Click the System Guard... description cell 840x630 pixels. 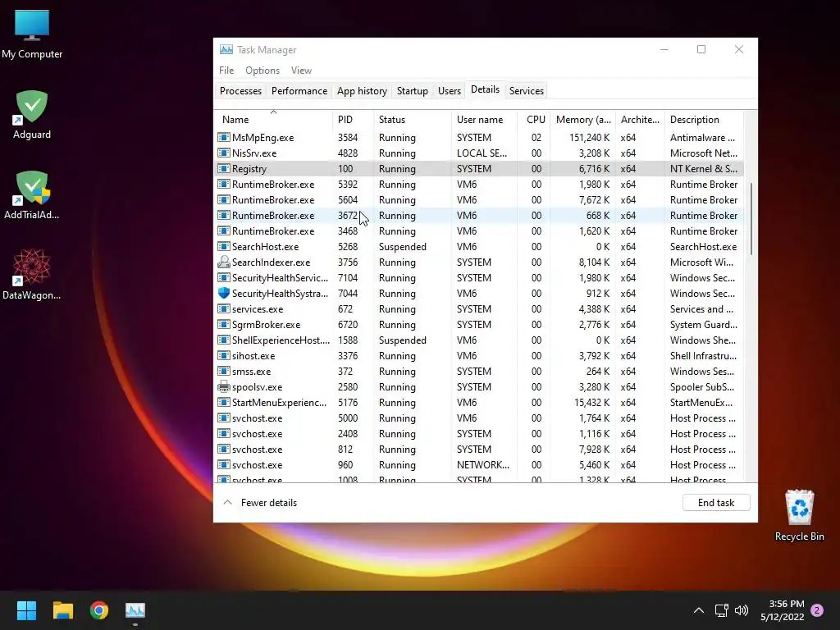pyautogui.click(x=703, y=324)
